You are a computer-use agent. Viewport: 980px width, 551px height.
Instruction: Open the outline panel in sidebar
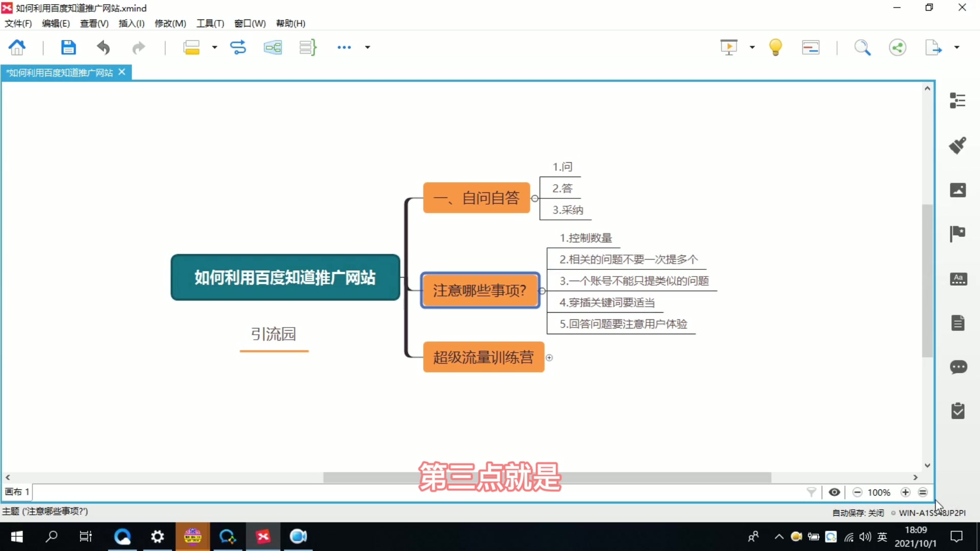pyautogui.click(x=958, y=101)
